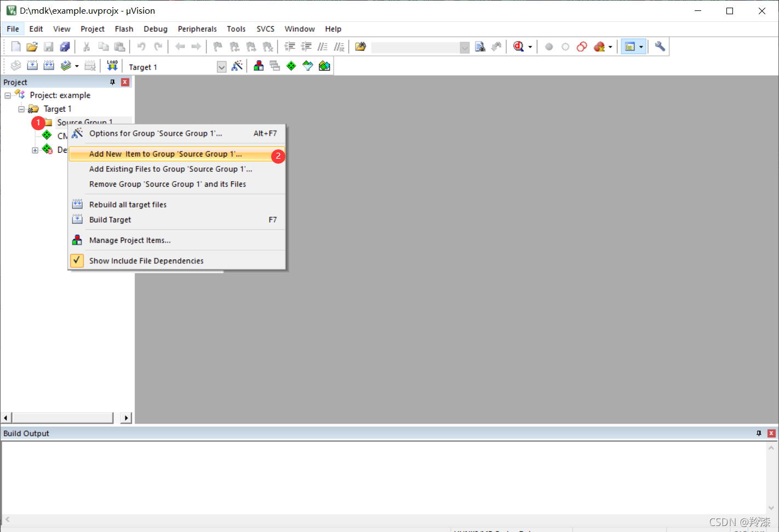Image resolution: width=779 pixels, height=532 pixels.
Task: Create a new file with toolbar icon
Action: (16, 47)
